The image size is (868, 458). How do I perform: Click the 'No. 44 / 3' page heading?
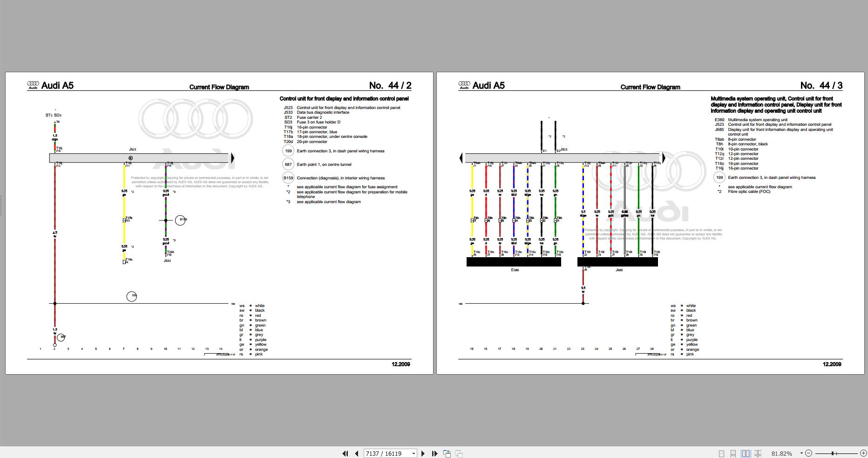(x=821, y=85)
